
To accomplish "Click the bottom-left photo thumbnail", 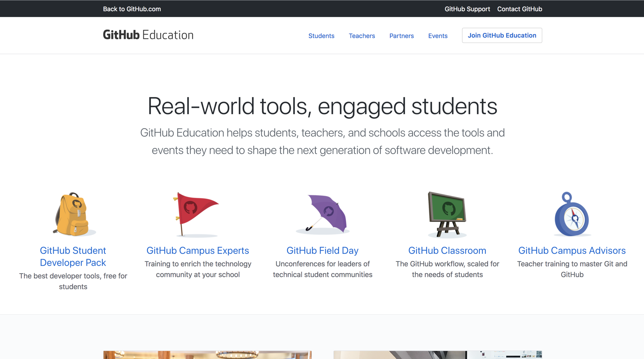I will (207, 355).
